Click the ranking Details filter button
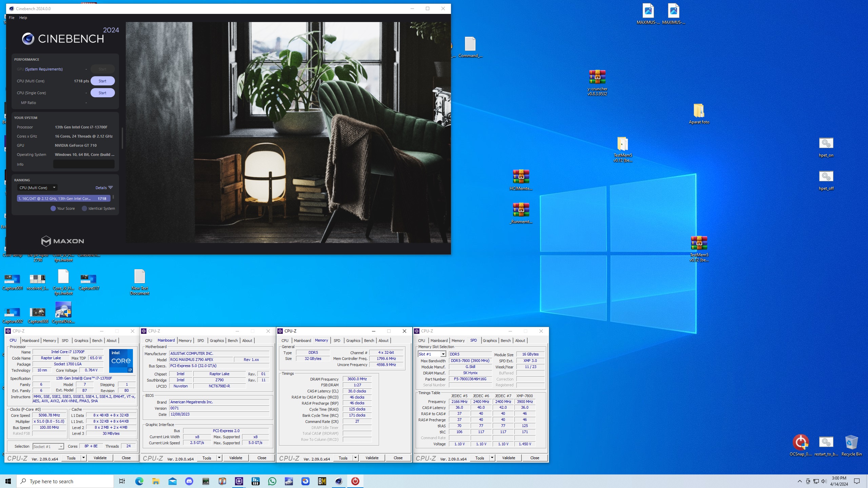868x488 pixels. [104, 187]
